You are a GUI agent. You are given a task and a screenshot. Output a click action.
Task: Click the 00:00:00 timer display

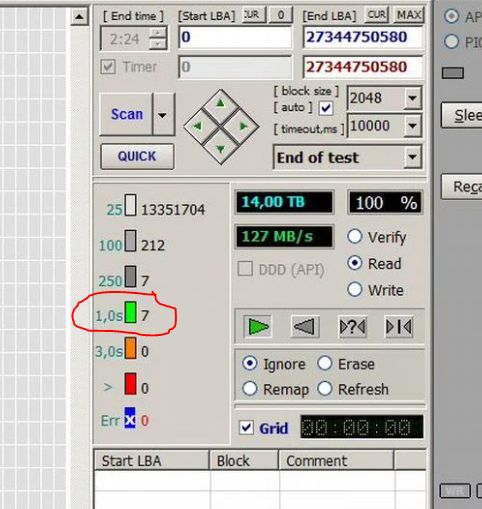tap(362, 427)
